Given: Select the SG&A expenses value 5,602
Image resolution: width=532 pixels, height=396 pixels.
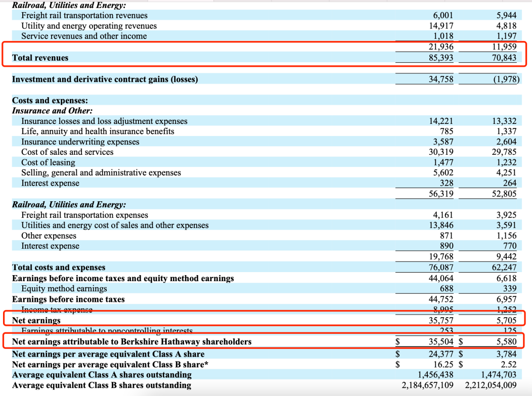Looking at the screenshot, I should [443, 173].
